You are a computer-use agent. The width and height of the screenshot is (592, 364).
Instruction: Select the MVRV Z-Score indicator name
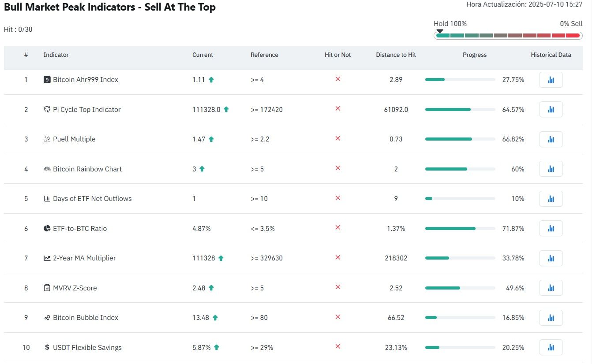75,288
